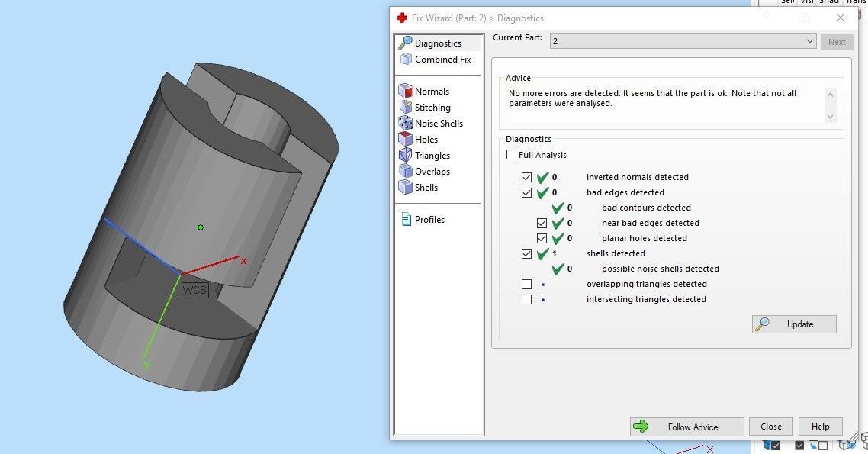
Task: Click the Overlaps cube icon
Action: [x=405, y=171]
